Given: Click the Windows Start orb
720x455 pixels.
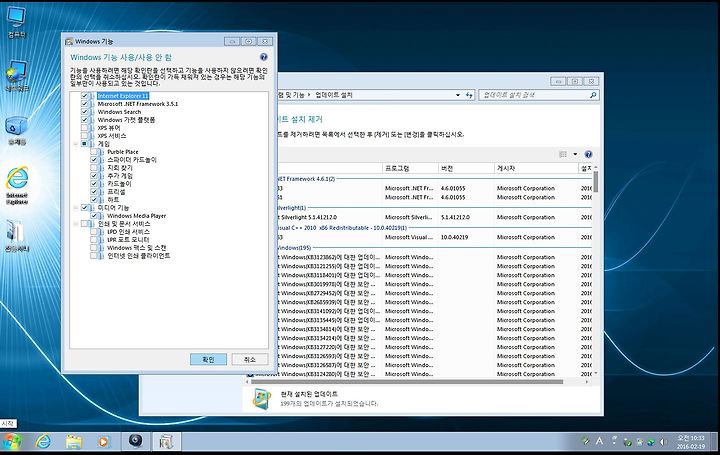Looking at the screenshot, I should tap(12, 442).
